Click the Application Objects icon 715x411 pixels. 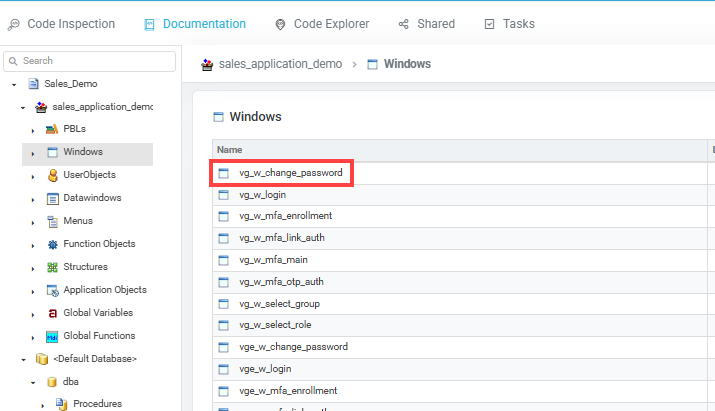[x=52, y=291]
